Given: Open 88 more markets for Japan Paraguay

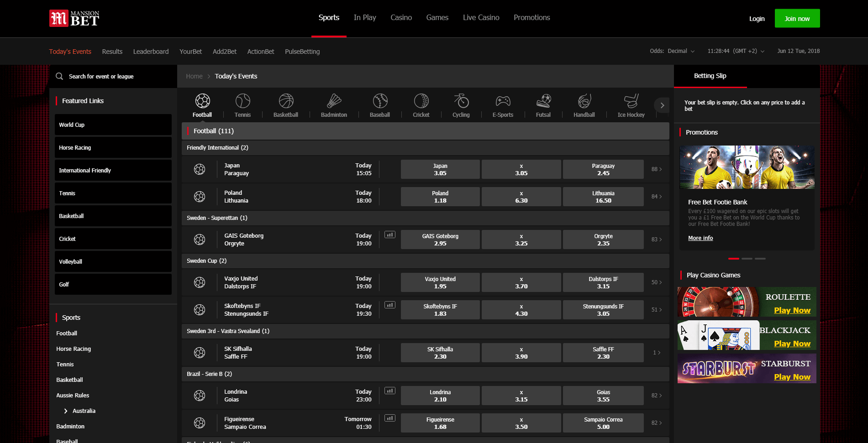Looking at the screenshot, I should point(657,169).
